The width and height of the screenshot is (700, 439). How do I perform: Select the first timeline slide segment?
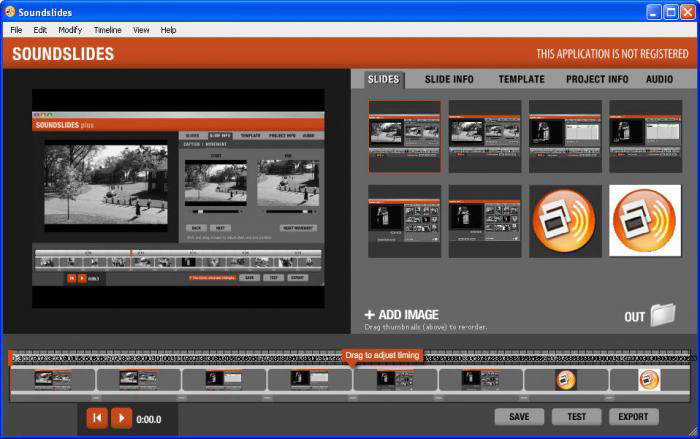(x=52, y=380)
